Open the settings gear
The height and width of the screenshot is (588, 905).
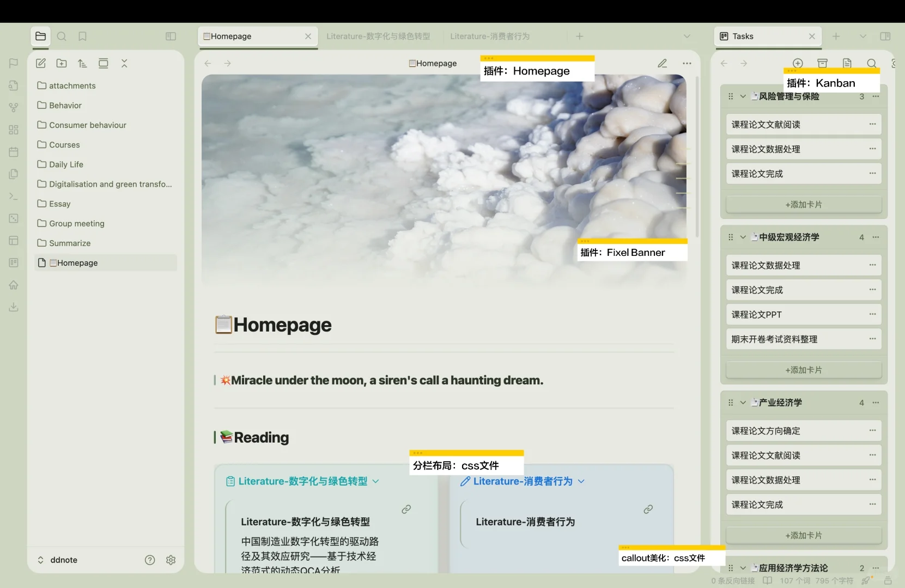171,560
